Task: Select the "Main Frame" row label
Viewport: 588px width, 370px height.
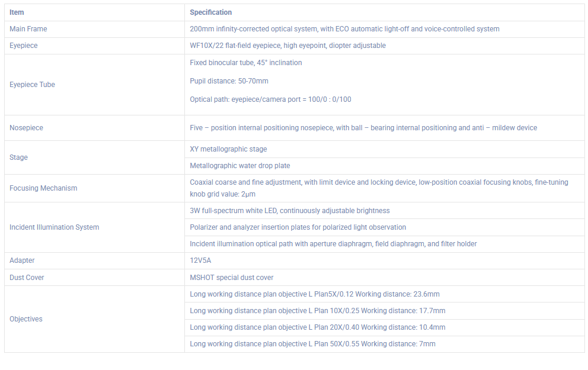Action: pyautogui.click(x=28, y=29)
